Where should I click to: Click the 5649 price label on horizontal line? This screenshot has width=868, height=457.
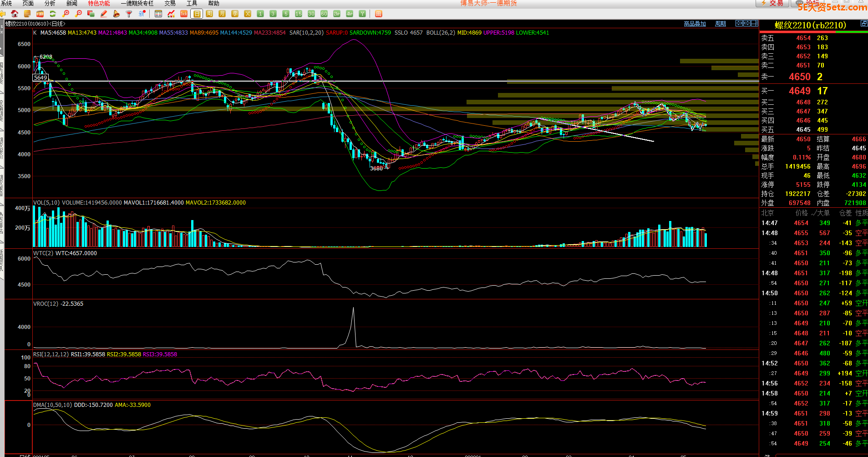point(41,77)
